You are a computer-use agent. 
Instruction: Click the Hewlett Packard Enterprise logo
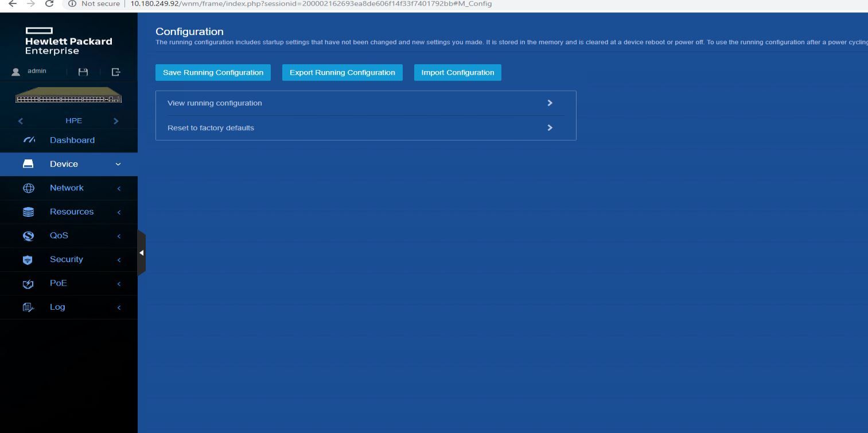(x=68, y=41)
